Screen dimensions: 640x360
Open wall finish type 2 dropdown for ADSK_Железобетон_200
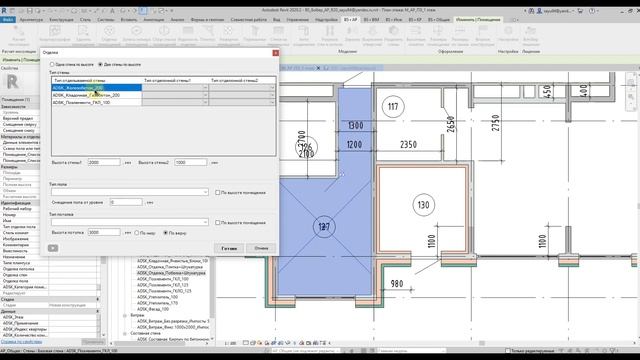[272, 88]
